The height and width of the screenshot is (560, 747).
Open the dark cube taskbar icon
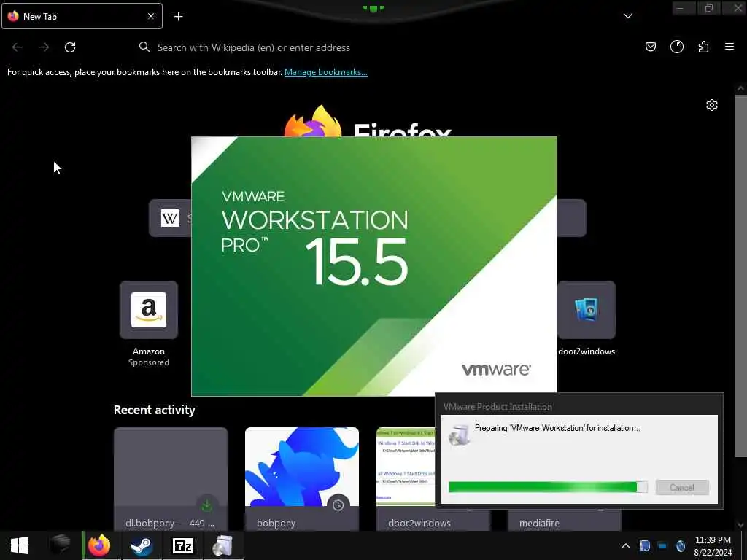tap(60, 545)
